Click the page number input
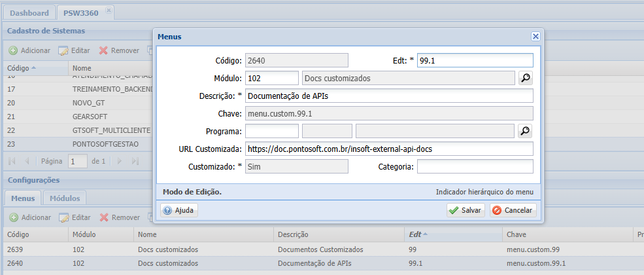The image size is (644, 275). pyautogui.click(x=78, y=161)
